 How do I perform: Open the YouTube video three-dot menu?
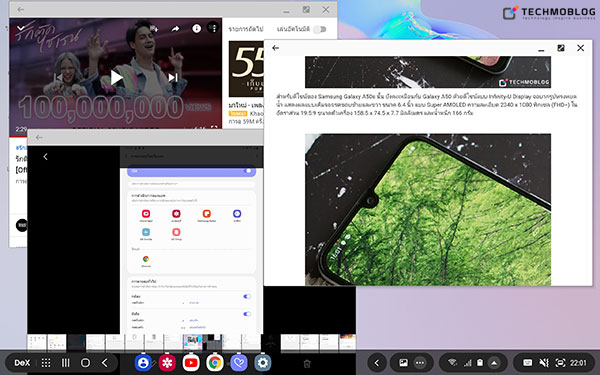(x=213, y=28)
